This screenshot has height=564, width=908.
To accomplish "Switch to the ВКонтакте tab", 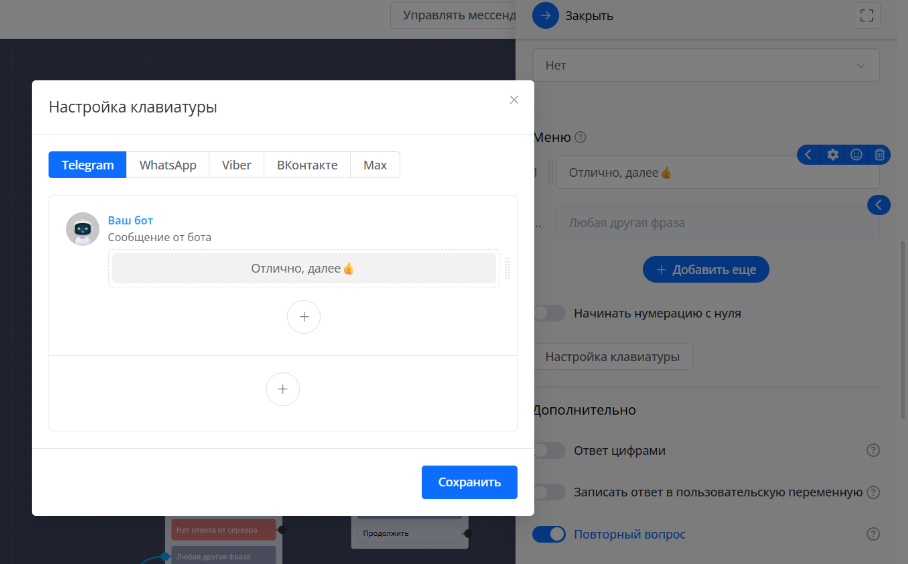I will tap(307, 165).
